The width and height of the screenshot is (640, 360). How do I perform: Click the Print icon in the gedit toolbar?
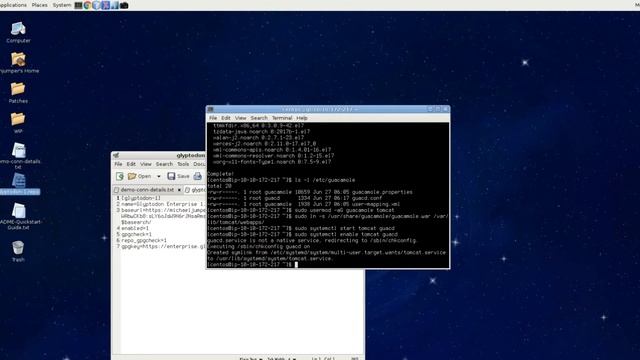[198, 176]
